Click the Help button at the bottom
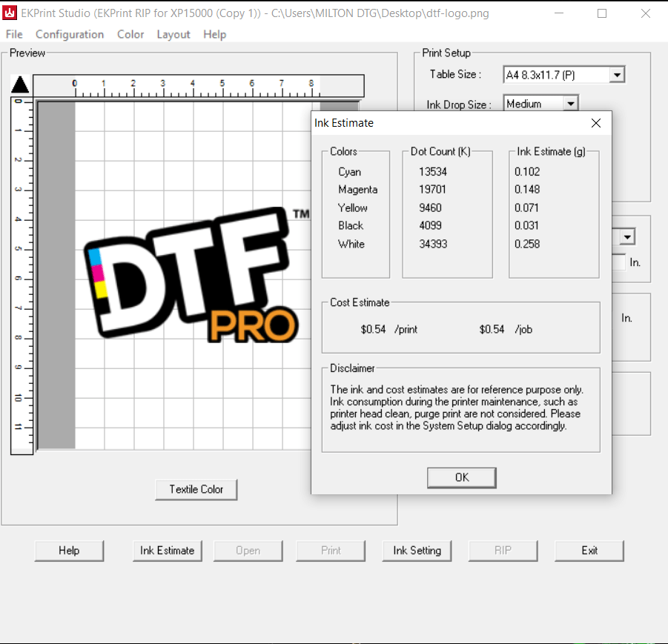The height and width of the screenshot is (644, 668). point(69,551)
